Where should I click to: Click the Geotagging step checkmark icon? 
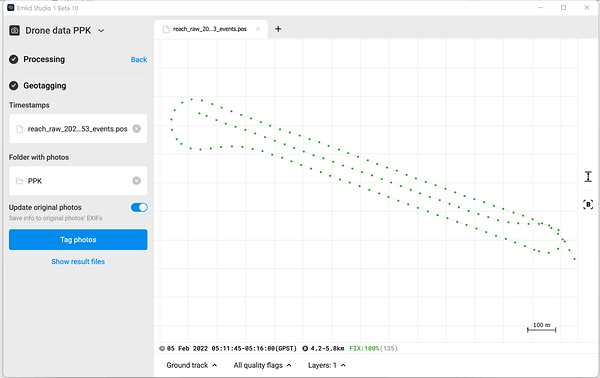pyautogui.click(x=13, y=86)
